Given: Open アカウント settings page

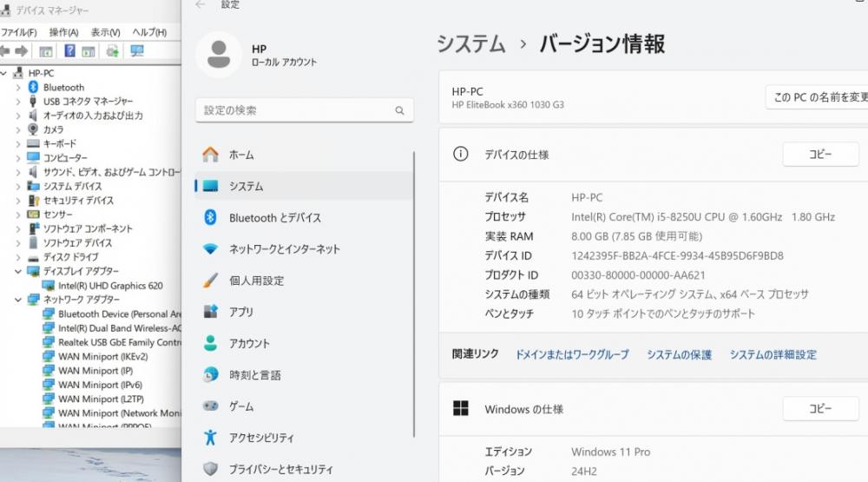Looking at the screenshot, I should 303,344.
